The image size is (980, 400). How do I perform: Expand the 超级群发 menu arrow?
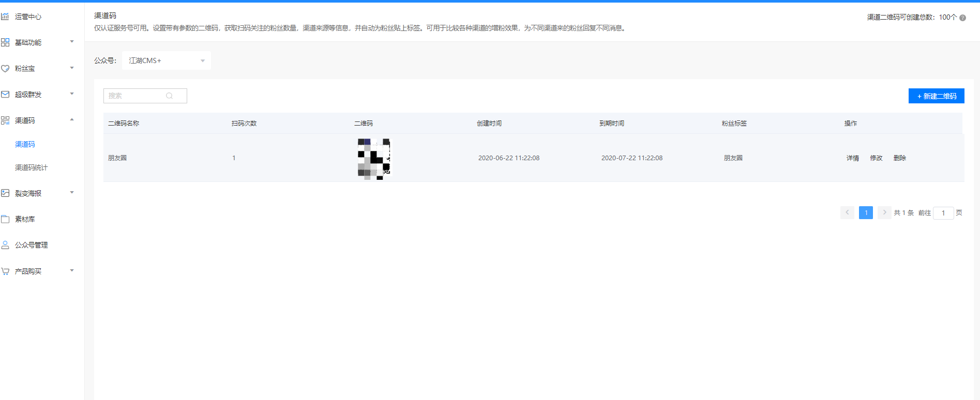tap(72, 94)
